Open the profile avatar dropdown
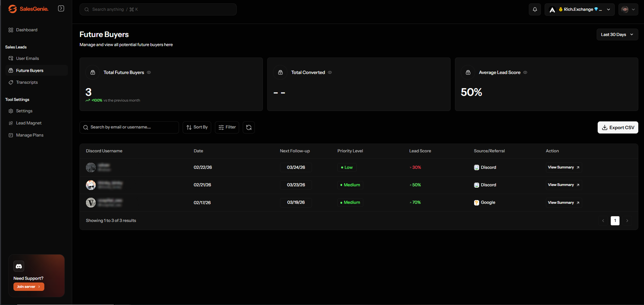This screenshot has width=644, height=305. tap(628, 9)
